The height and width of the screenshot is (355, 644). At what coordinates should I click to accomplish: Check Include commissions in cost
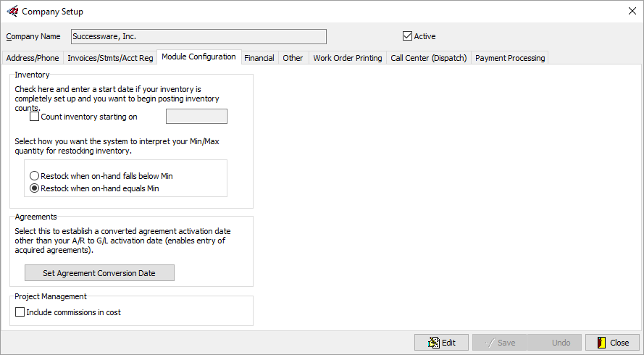tap(20, 312)
